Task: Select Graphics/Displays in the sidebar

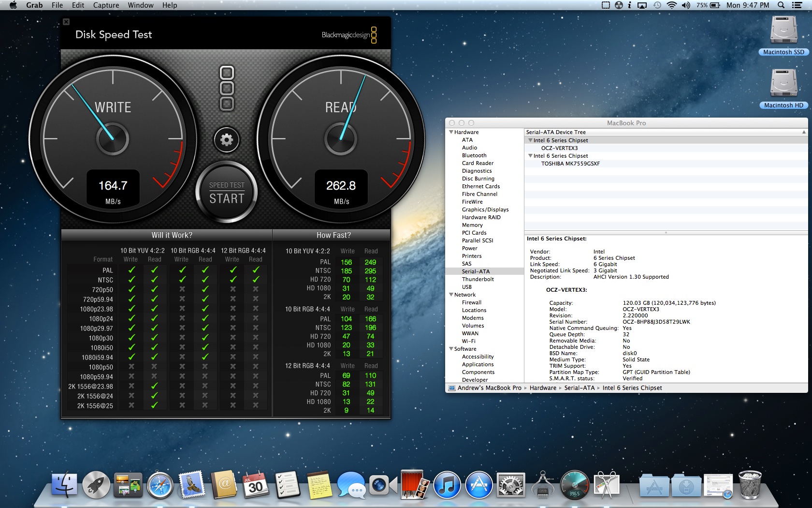Action: click(x=485, y=209)
